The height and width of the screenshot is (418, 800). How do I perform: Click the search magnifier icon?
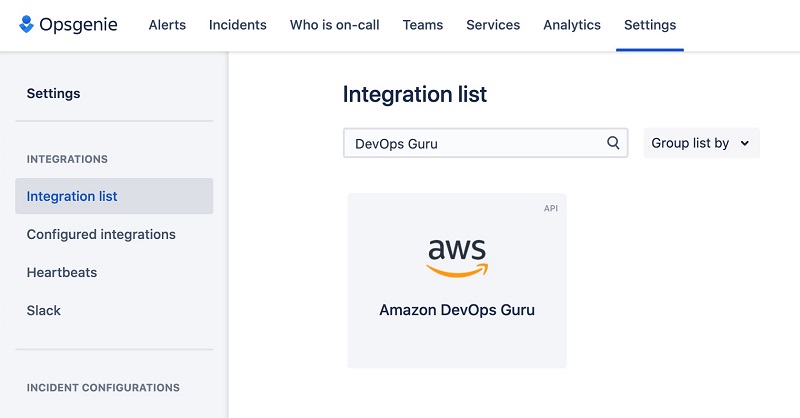[x=613, y=143]
